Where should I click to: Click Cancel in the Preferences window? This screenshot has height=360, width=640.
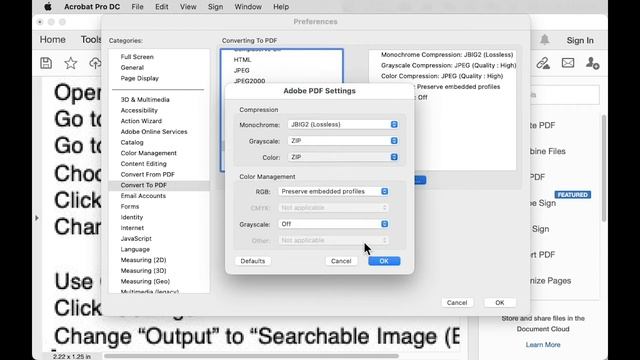point(457,302)
